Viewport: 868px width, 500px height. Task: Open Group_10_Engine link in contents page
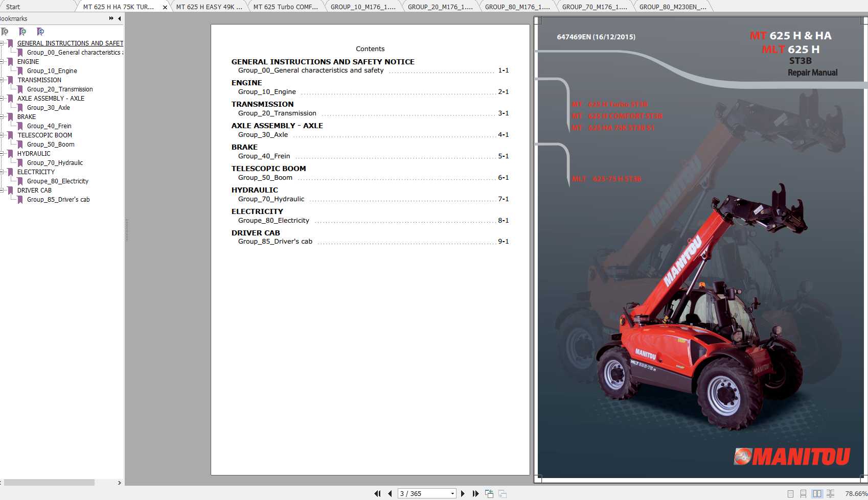(267, 92)
